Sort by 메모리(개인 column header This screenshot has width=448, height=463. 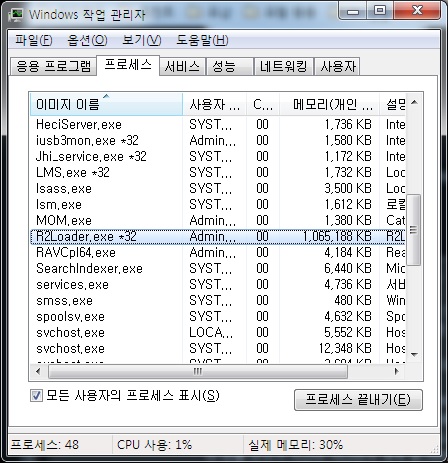pyautogui.click(x=329, y=104)
